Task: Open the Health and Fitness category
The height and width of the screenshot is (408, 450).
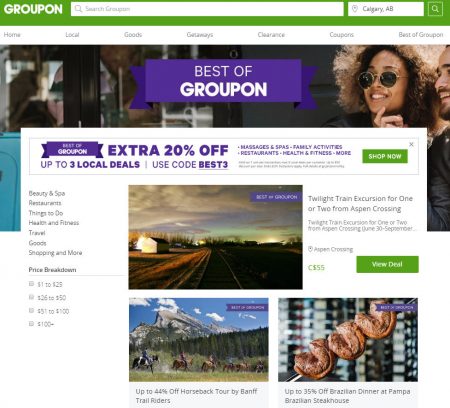Action: coord(54,223)
